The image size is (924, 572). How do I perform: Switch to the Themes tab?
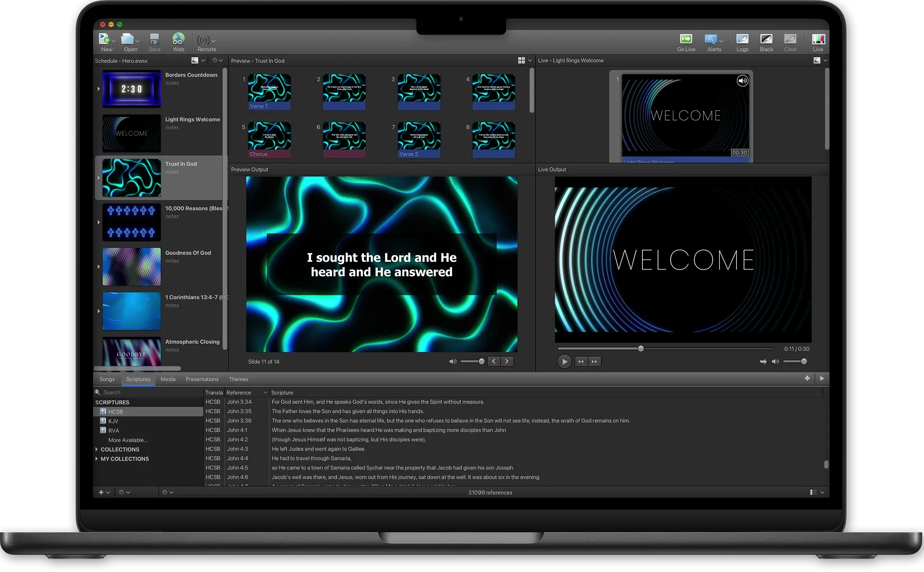click(x=238, y=379)
